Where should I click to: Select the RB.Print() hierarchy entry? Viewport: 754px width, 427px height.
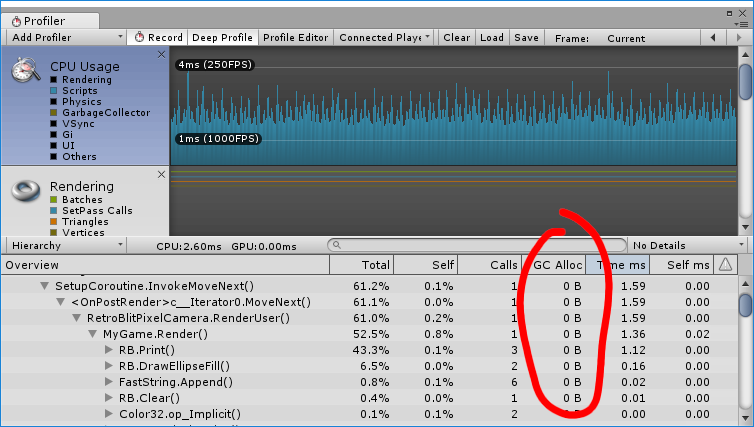tap(147, 350)
